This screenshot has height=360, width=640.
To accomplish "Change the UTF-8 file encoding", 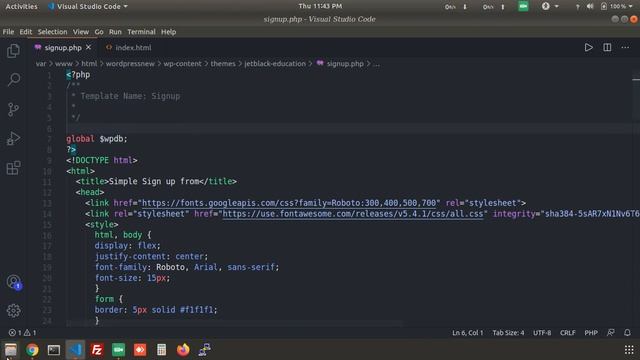I will [x=542, y=333].
